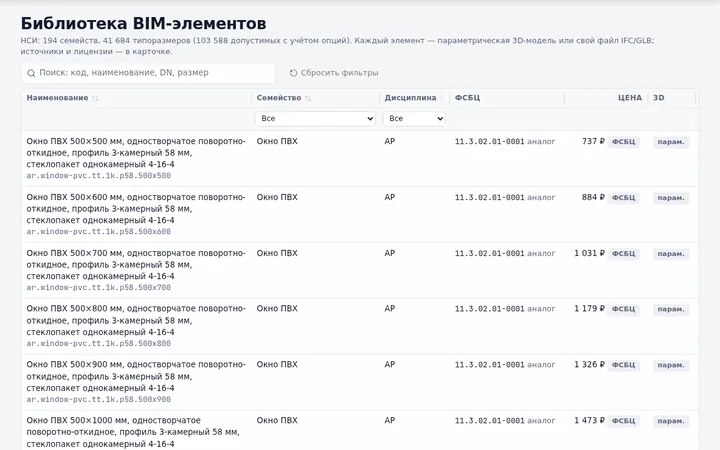Click парам. badge in 500×1000 row
Screen dimensions: 720x450
point(671,421)
